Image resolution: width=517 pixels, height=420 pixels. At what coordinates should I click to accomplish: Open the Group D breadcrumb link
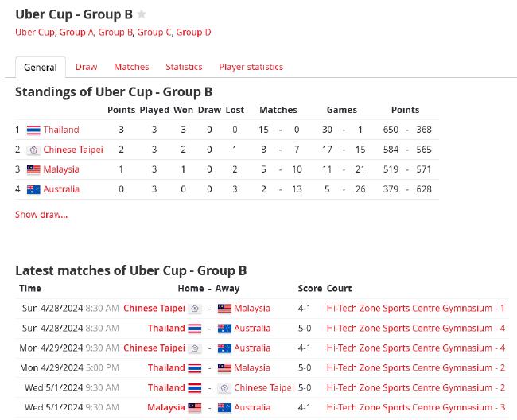[193, 33]
